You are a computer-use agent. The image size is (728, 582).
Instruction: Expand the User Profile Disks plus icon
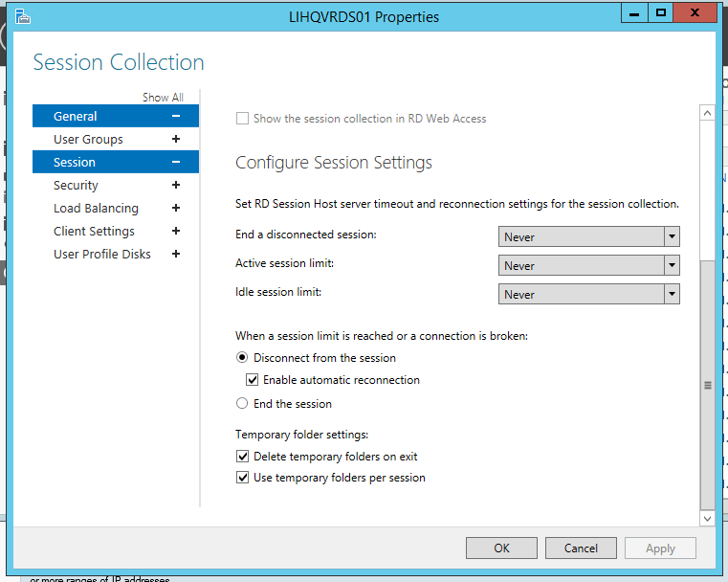(x=176, y=254)
